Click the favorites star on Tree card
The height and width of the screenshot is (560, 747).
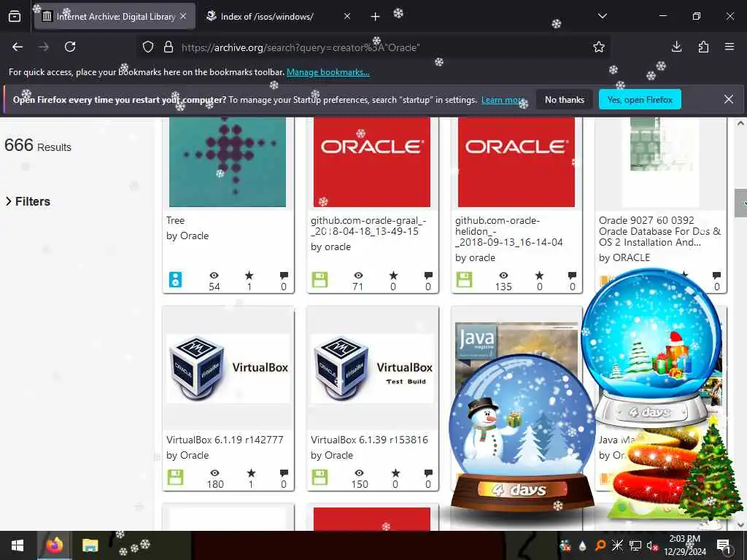(249, 275)
